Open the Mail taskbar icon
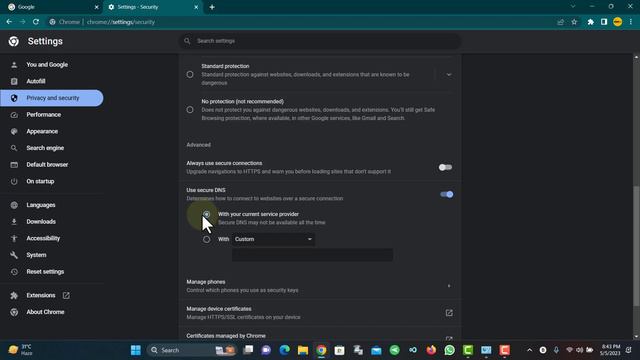This screenshot has width=640, height=360. tap(376, 350)
